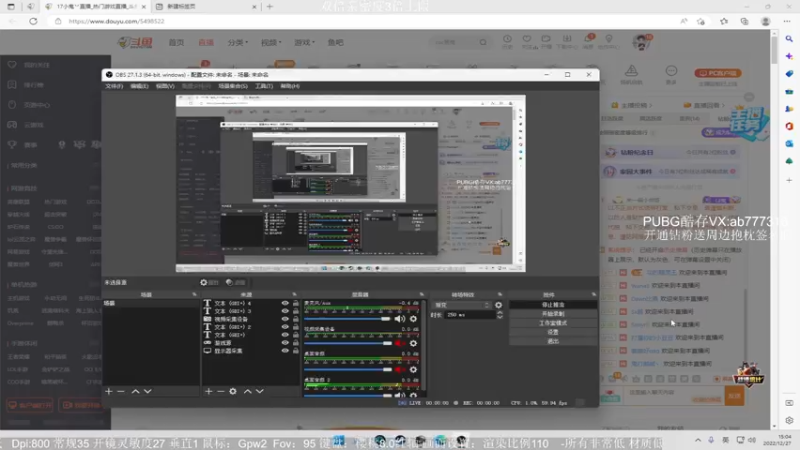Open source properties gear in Sources panel toolbar

pyautogui.click(x=233, y=391)
